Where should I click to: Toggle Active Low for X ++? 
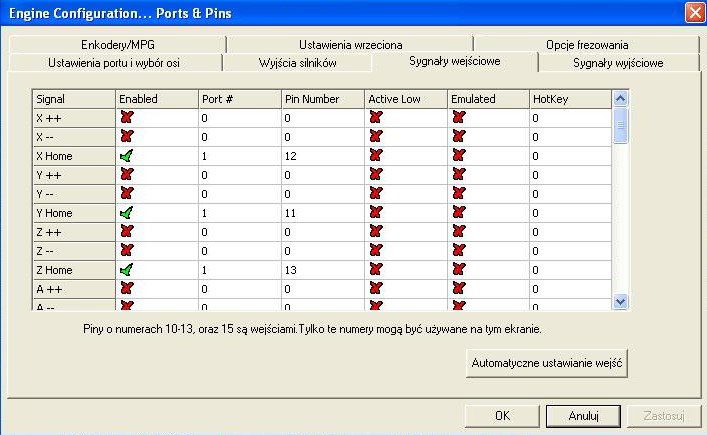coord(376,118)
